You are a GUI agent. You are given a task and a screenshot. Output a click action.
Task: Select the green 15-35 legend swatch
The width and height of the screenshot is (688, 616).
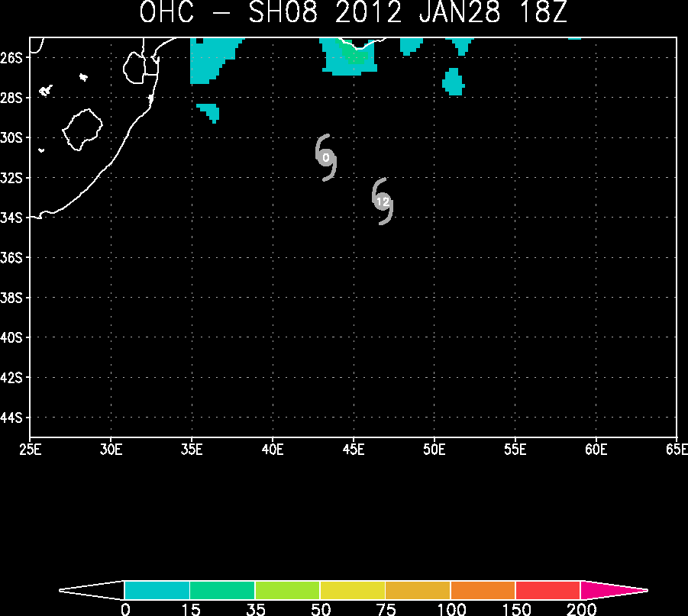(x=222, y=590)
